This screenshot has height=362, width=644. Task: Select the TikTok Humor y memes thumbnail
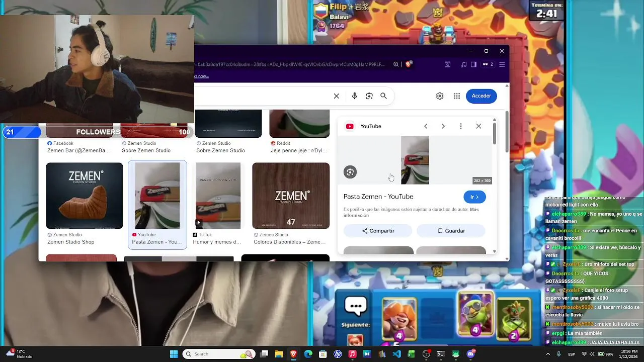(x=218, y=196)
